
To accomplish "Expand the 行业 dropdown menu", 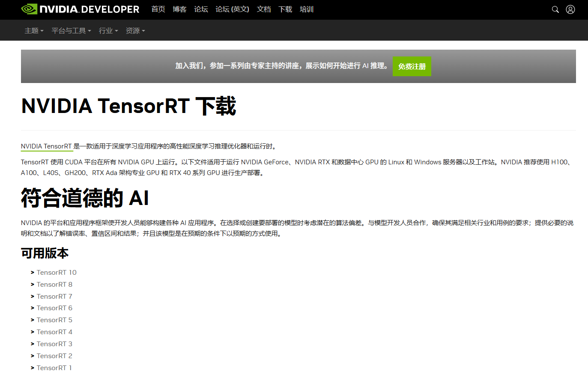I will pos(108,31).
